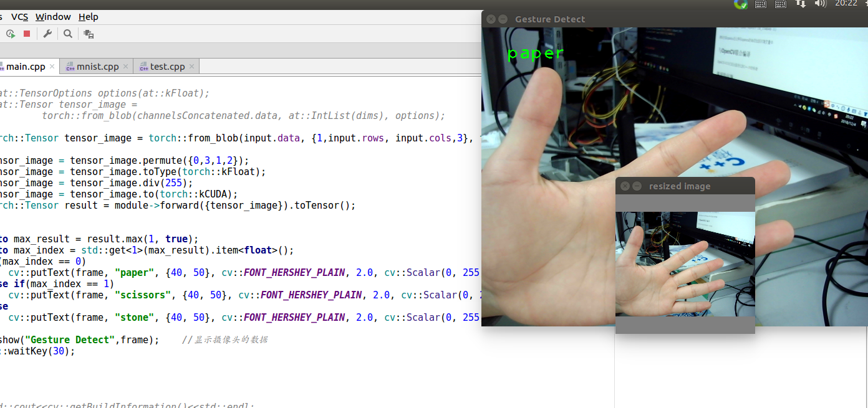Click the resized hand image preview
868x408 pixels.
click(685, 264)
